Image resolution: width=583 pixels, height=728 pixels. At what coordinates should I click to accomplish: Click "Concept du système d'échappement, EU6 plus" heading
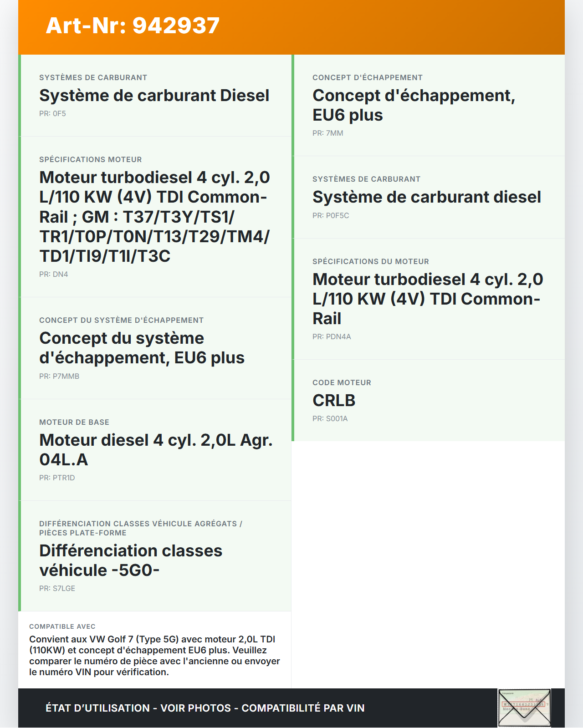142,348
